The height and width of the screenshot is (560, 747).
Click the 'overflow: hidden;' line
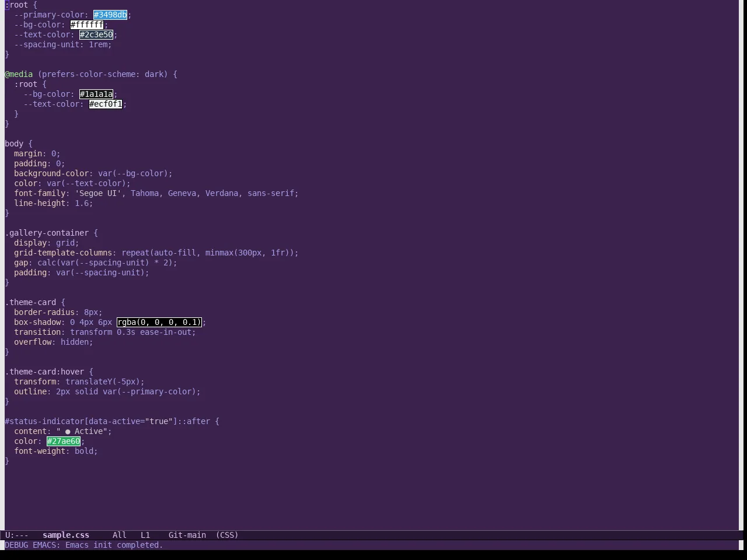point(54,342)
